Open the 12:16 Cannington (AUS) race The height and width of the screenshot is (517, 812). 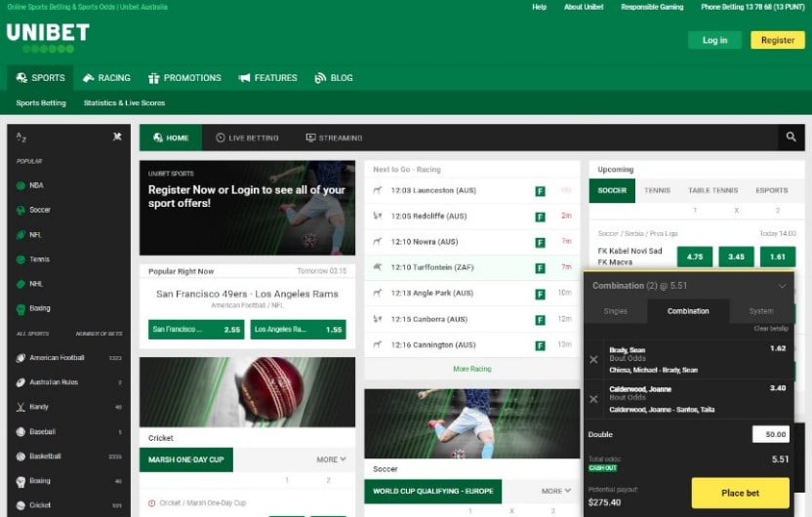pyautogui.click(x=471, y=344)
